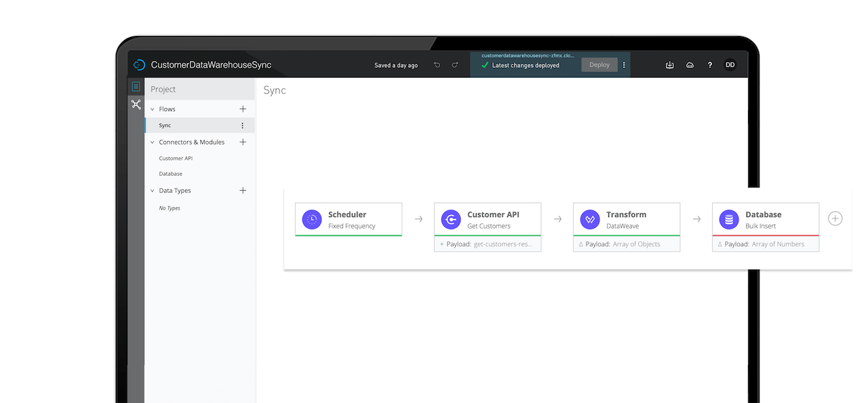This screenshot has height=403, width=868.
Task: Open the DD user avatar menu
Action: tap(730, 65)
